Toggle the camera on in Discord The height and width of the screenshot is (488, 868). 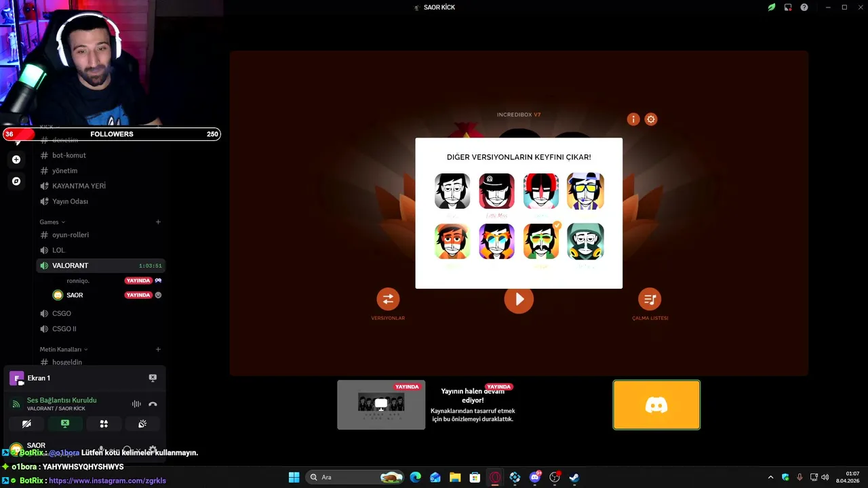point(26,424)
